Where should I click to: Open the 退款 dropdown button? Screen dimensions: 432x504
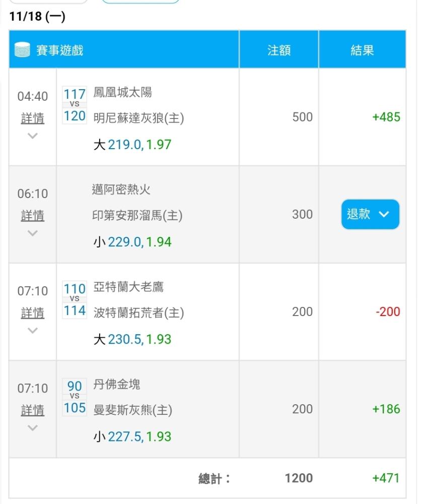click(370, 214)
